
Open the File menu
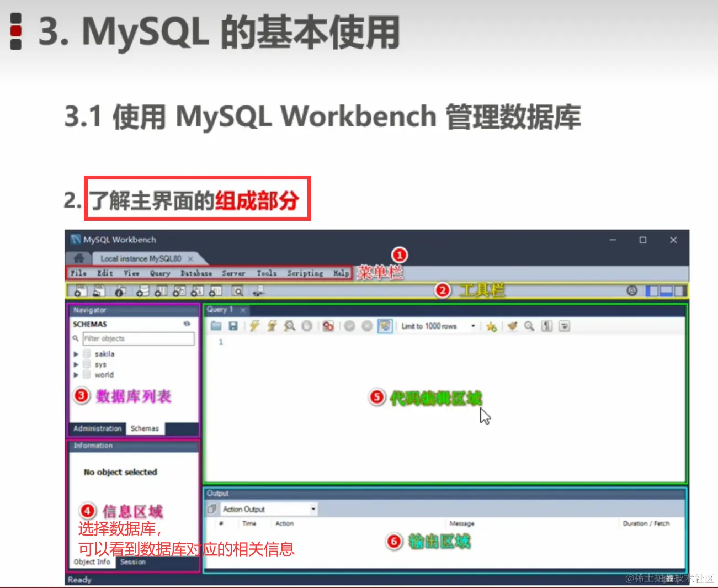coord(78,273)
